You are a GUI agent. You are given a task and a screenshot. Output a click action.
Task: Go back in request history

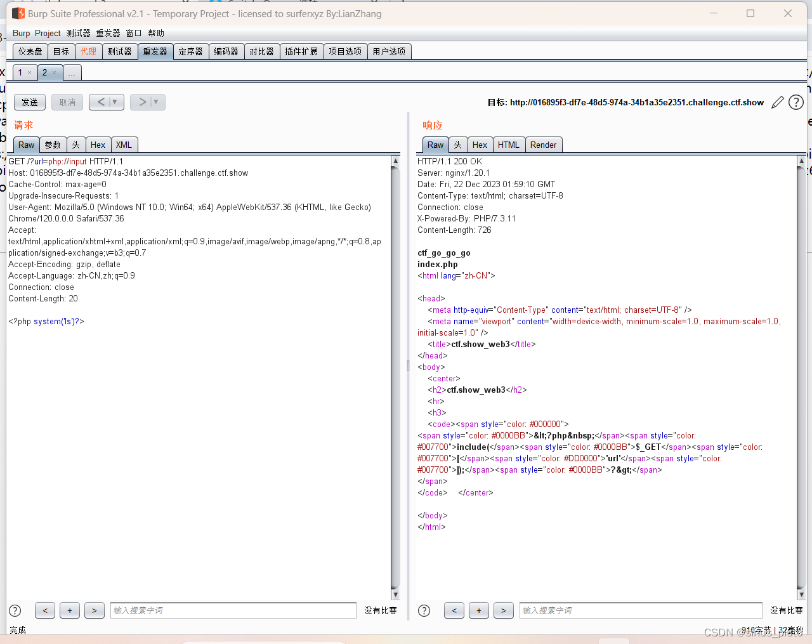coord(101,102)
